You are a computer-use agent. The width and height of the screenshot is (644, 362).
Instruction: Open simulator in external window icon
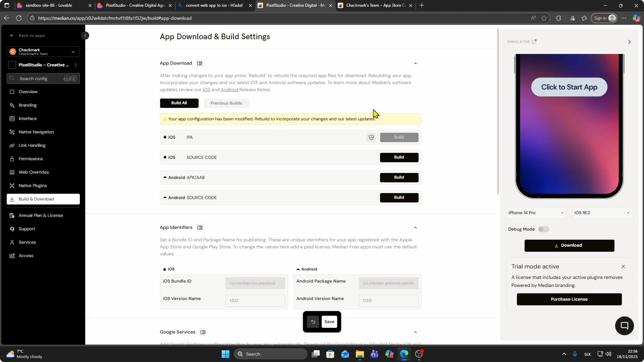(534, 42)
